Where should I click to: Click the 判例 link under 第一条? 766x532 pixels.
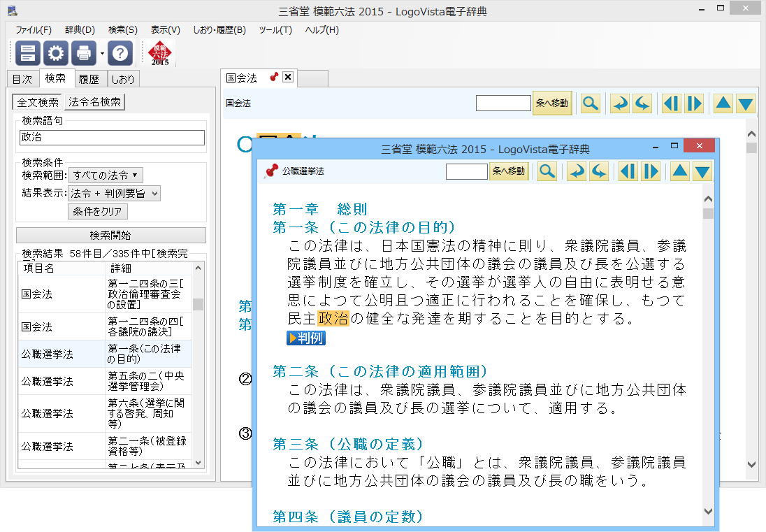tap(306, 338)
